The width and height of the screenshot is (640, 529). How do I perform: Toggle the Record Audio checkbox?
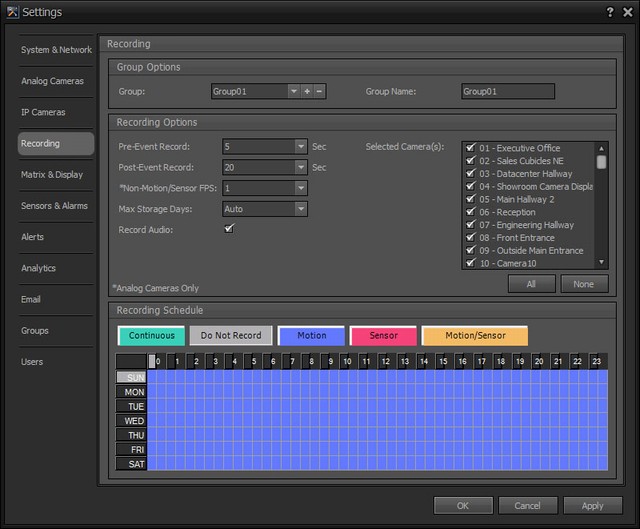pyautogui.click(x=229, y=229)
